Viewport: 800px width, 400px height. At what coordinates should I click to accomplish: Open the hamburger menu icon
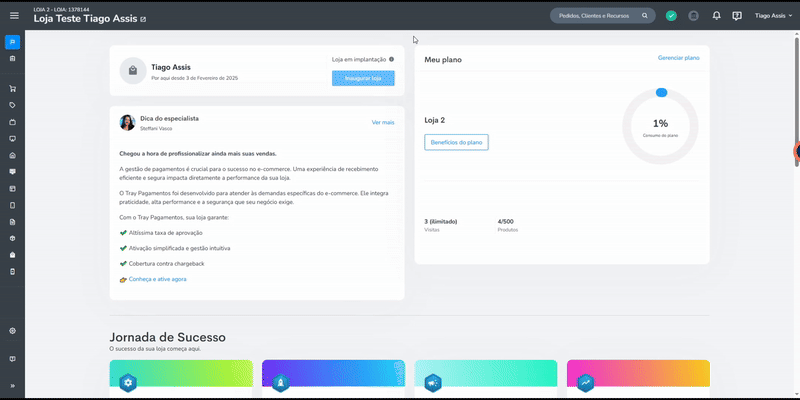click(14, 16)
